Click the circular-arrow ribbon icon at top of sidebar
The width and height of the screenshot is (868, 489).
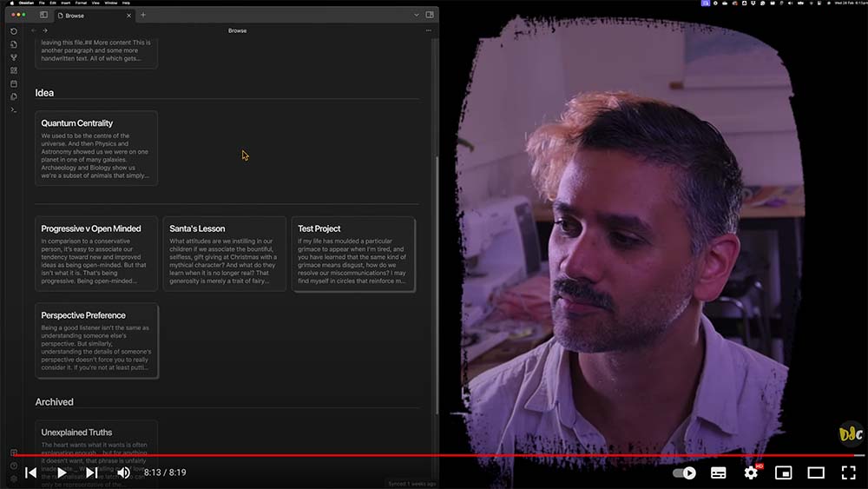point(14,31)
